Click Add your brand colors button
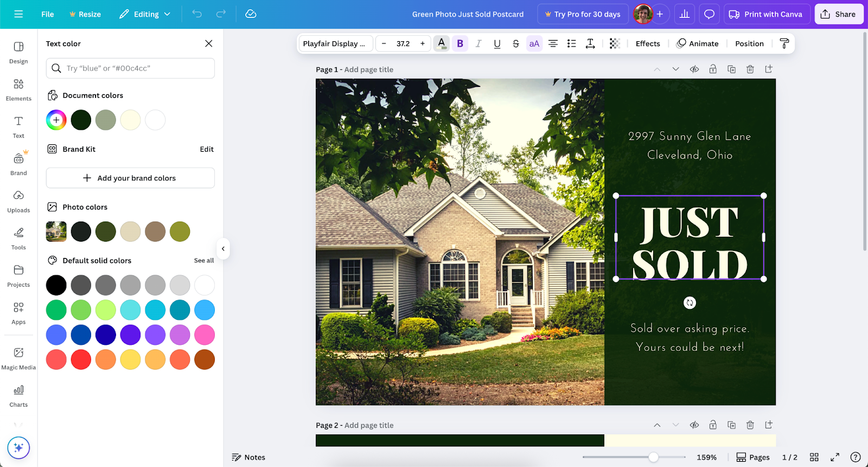Image resolution: width=868 pixels, height=467 pixels. [130, 178]
